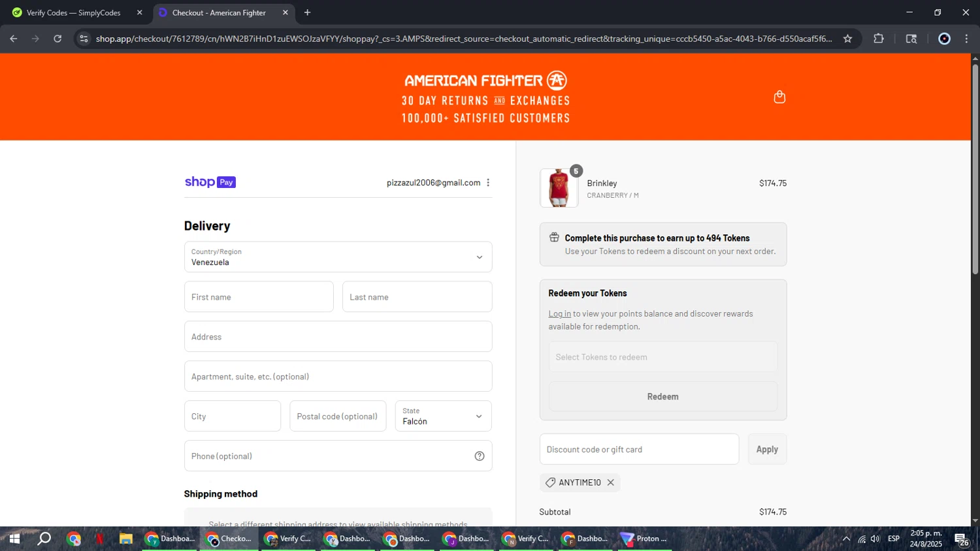The image size is (980, 551).
Task: Click the browser forward arrow
Action: (35, 39)
